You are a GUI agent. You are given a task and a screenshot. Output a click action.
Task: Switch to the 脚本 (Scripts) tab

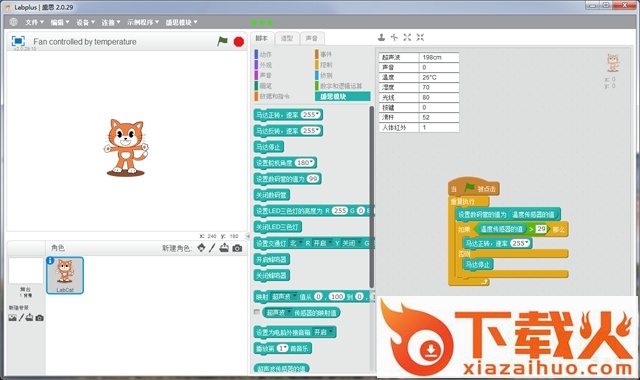tap(262, 38)
